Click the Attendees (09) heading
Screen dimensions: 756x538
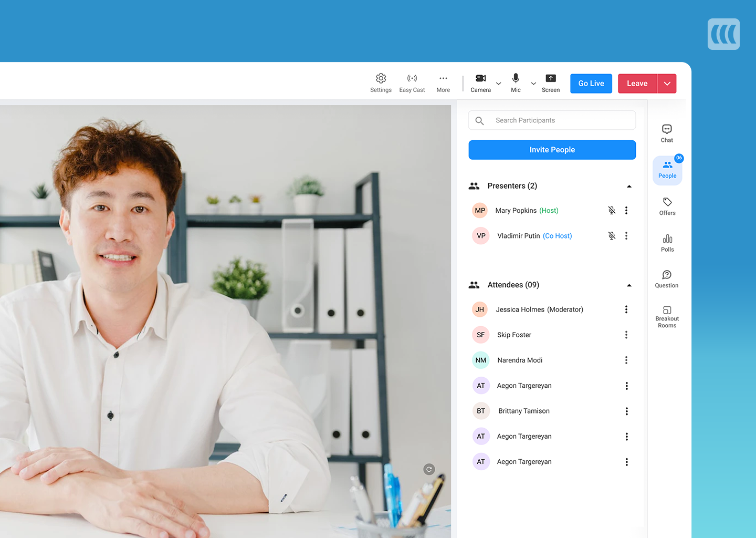pos(513,285)
